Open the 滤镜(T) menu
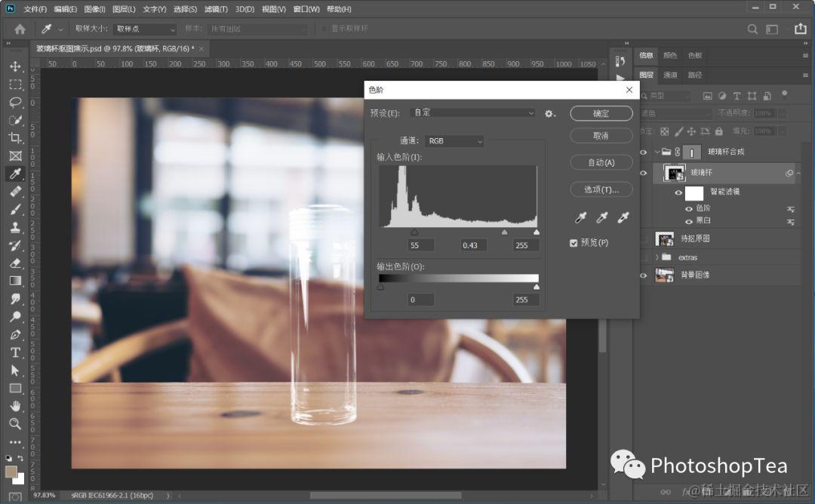815x504 pixels. pyautogui.click(x=217, y=9)
